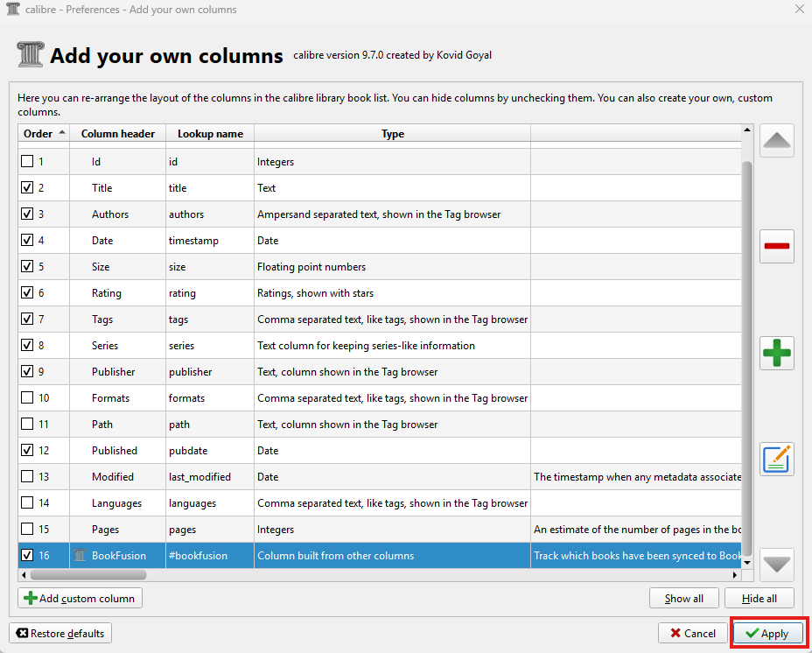This screenshot has width=812, height=653.
Task: Edit selected column with pencil icon
Action: click(x=776, y=460)
